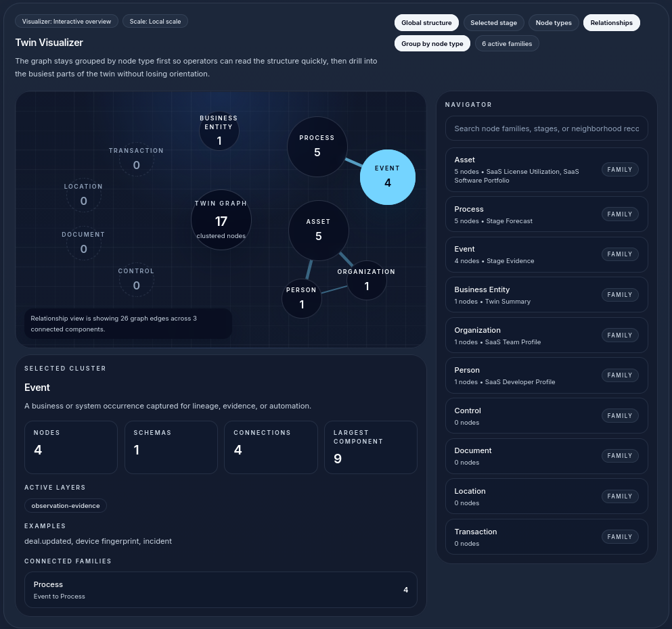Viewport: 672px width, 629px height.
Task: Switch to the Global structure tab
Action: [426, 22]
